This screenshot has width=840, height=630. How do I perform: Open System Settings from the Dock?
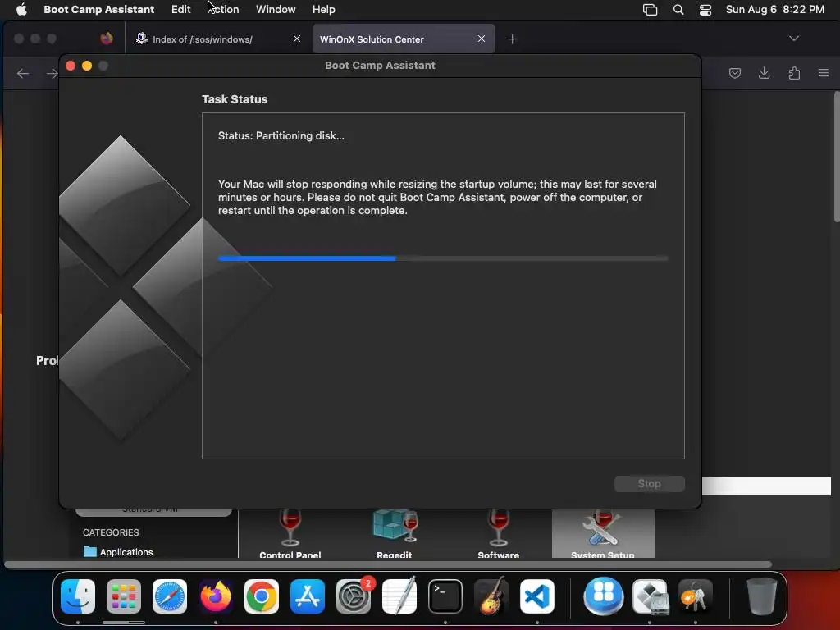[354, 596]
